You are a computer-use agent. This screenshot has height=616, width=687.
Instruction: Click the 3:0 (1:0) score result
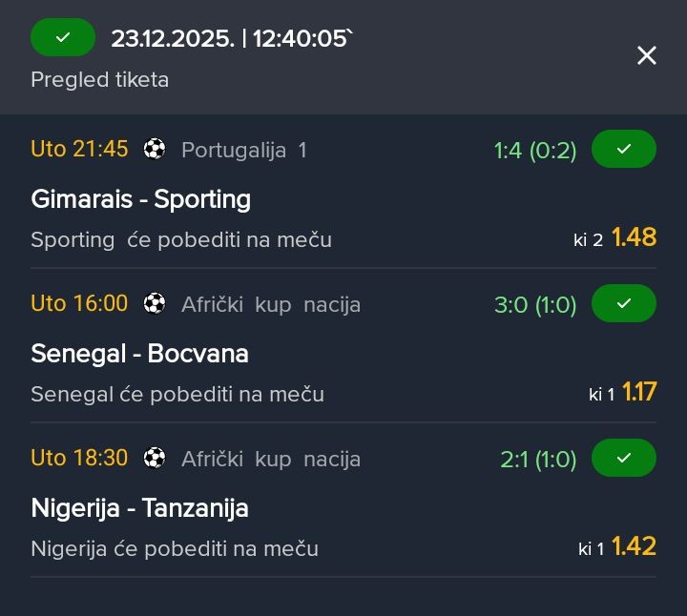(x=535, y=305)
